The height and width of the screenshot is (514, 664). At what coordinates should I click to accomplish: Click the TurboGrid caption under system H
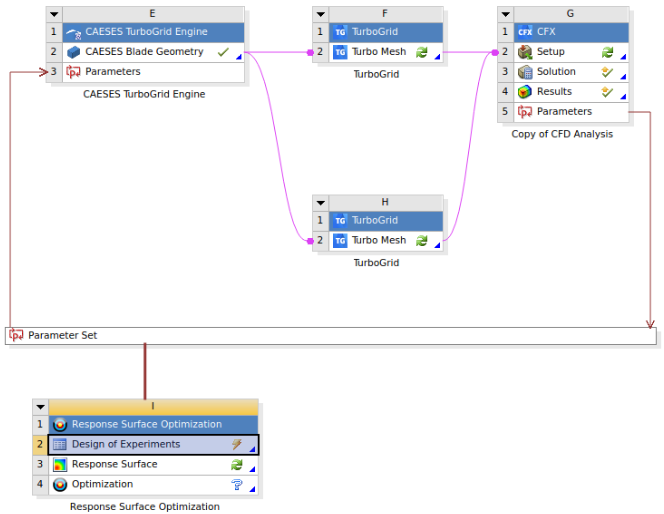tap(376, 263)
